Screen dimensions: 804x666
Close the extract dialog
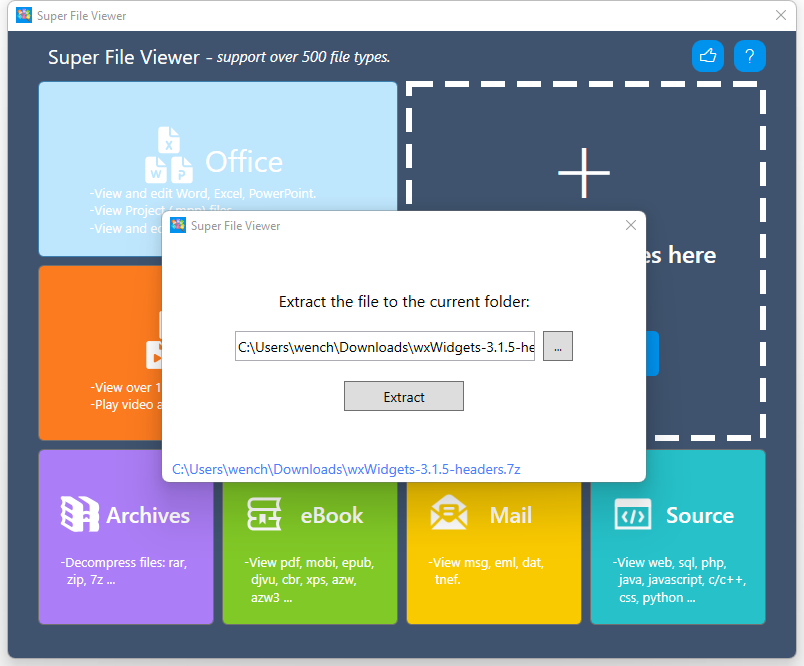(630, 226)
